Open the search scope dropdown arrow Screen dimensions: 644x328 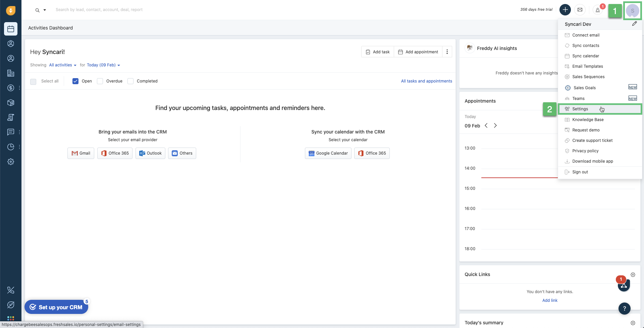(x=45, y=10)
